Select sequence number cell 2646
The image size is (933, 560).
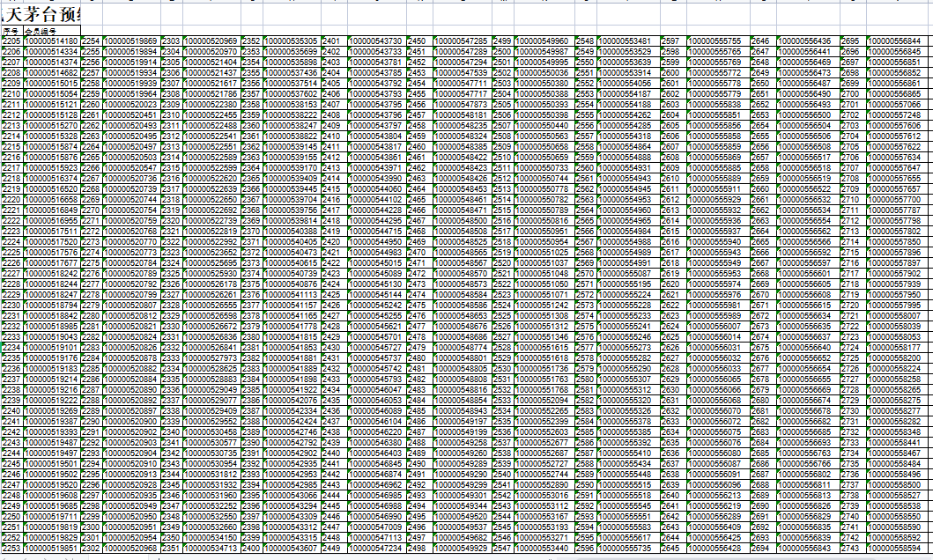763,41
